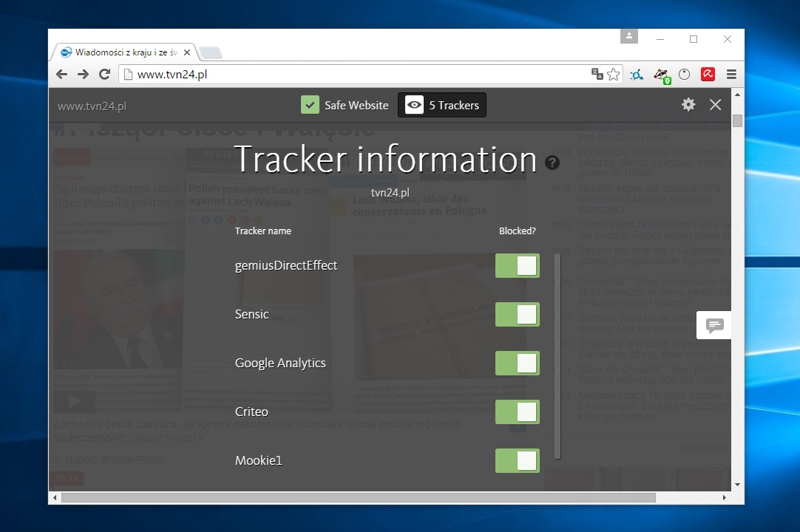Select the 5 Trackers tab
Screen dimensions: 800x532
442,105
